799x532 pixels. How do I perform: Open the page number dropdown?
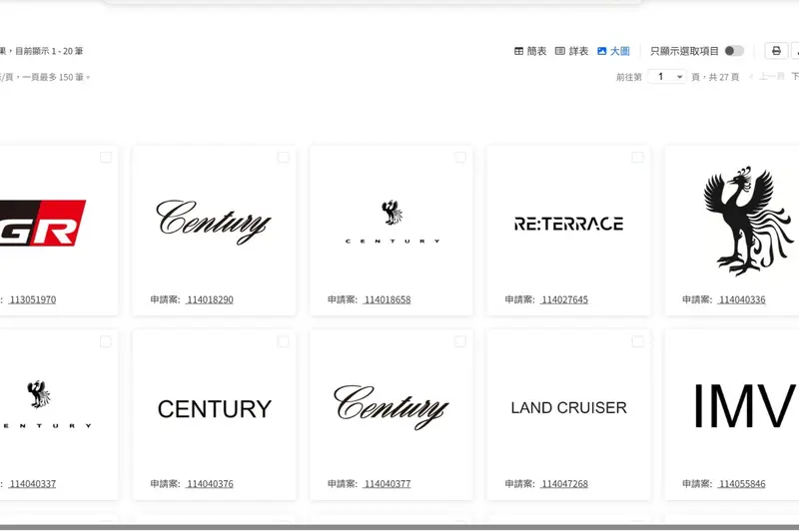point(667,77)
